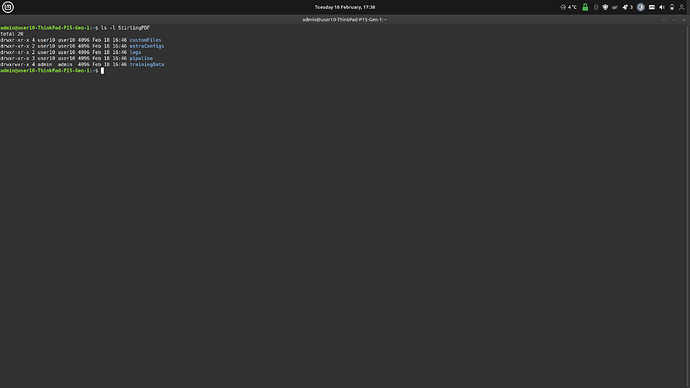Click the pipeline directory name

pyautogui.click(x=141, y=59)
